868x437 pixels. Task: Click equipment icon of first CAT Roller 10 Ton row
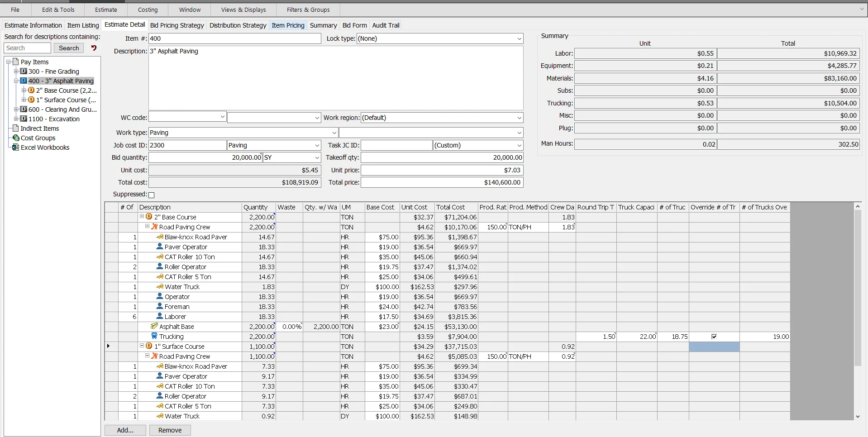pyautogui.click(x=160, y=256)
